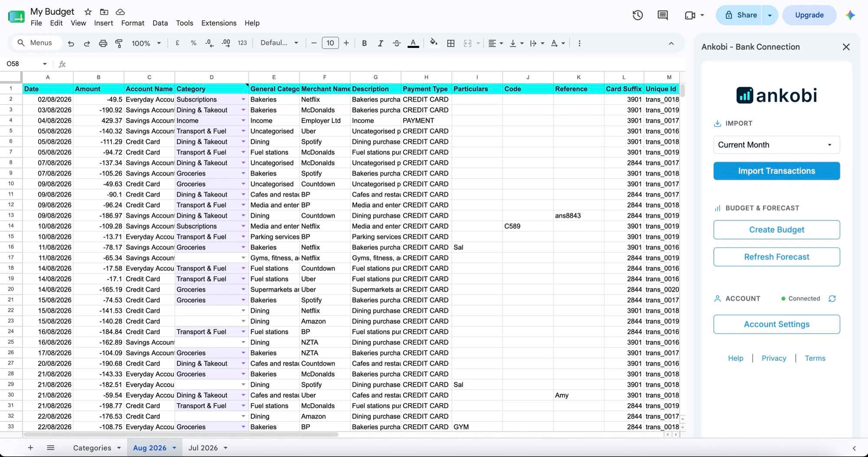Format as percent icon
Viewport: 868px width, 457px height.
coord(194,43)
